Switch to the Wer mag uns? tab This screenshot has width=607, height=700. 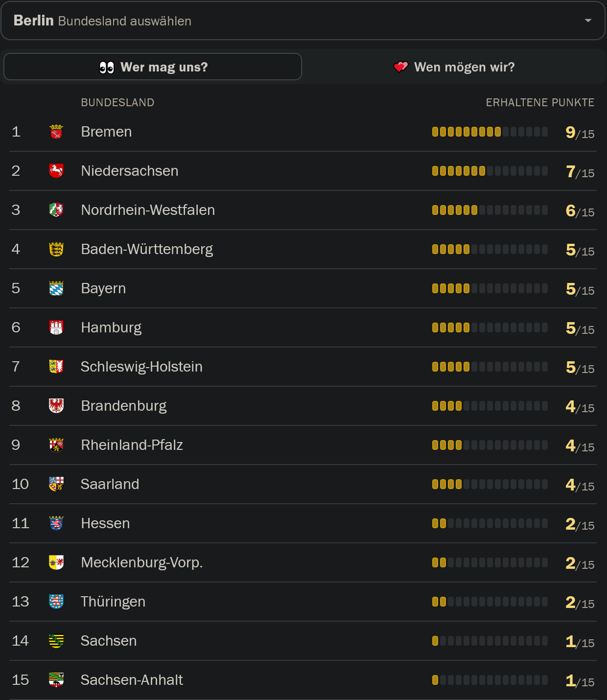tap(153, 67)
